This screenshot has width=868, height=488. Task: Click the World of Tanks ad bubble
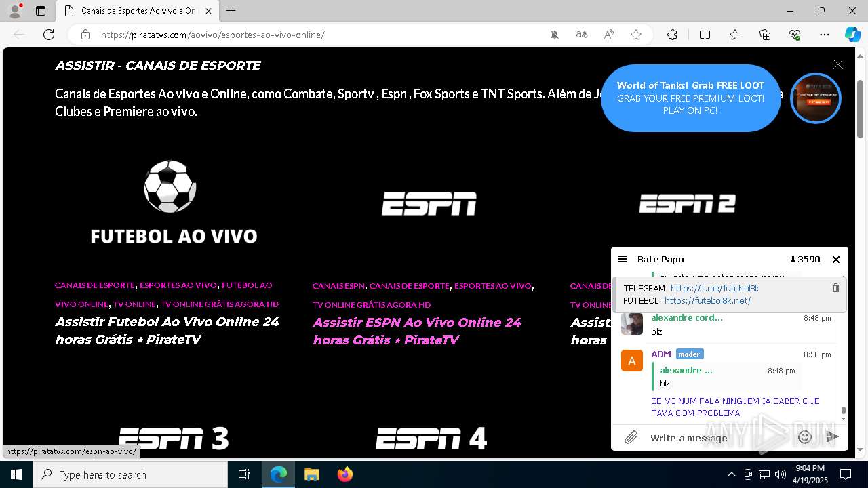pos(690,98)
